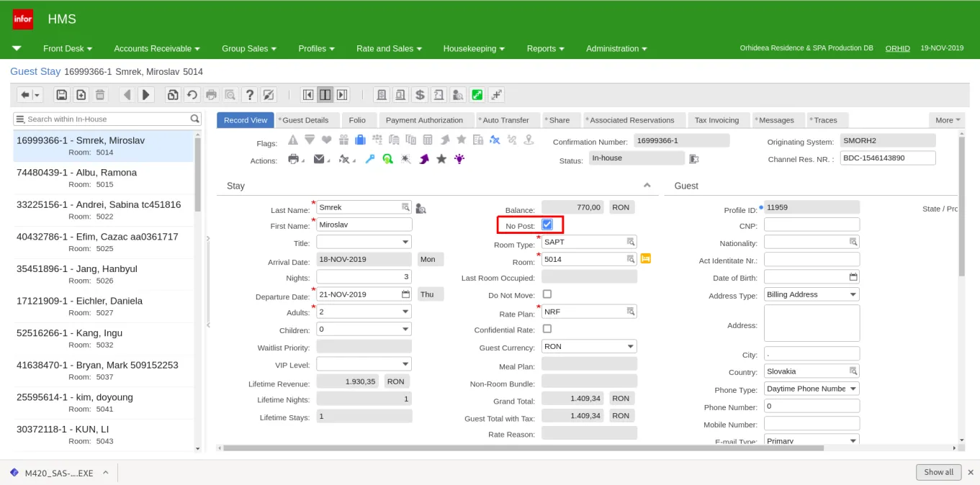980x485 pixels.
Task: Click the Save record toolbar icon
Action: coord(61,95)
